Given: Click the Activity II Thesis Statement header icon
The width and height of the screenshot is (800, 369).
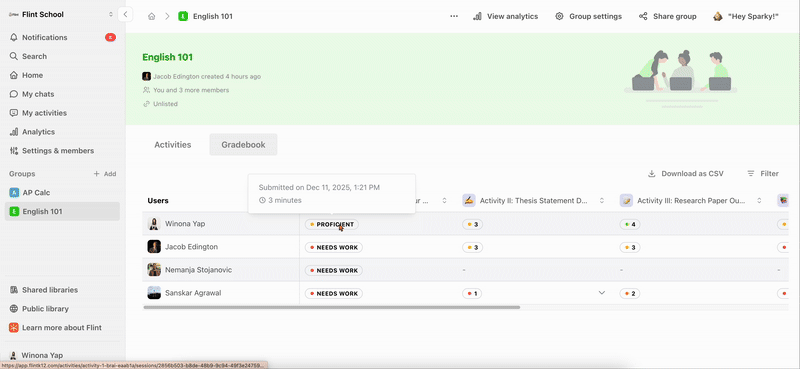Looking at the screenshot, I should tap(469, 201).
